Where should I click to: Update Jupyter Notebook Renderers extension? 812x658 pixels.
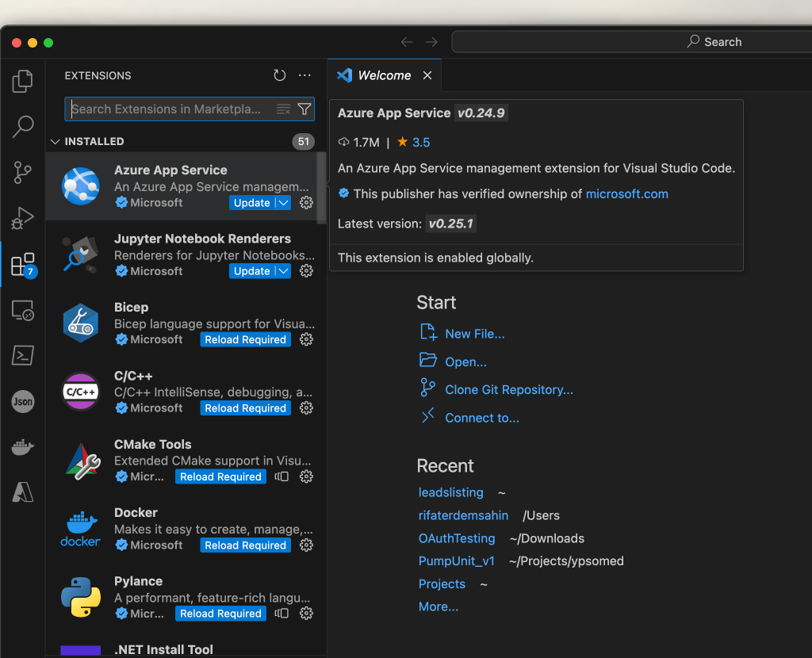(x=251, y=271)
